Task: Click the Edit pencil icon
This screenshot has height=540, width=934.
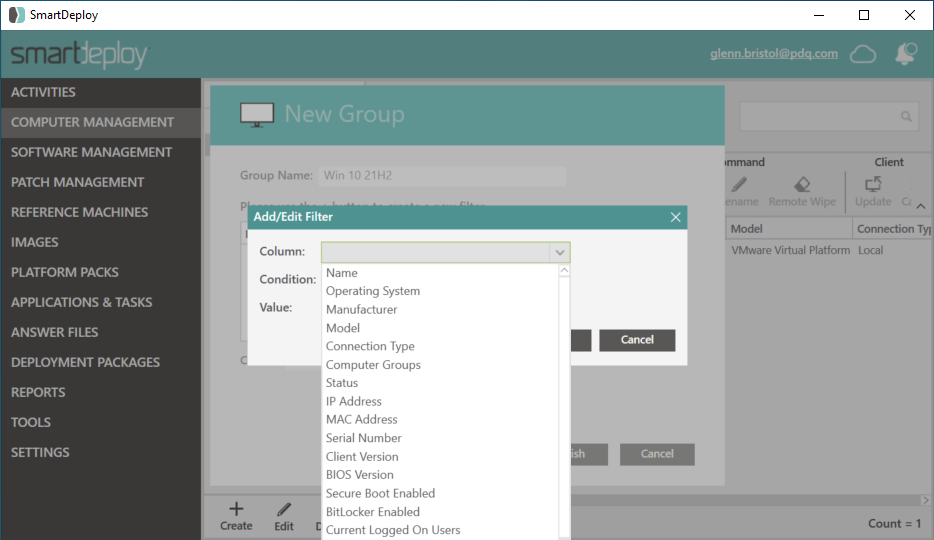Action: [284, 510]
